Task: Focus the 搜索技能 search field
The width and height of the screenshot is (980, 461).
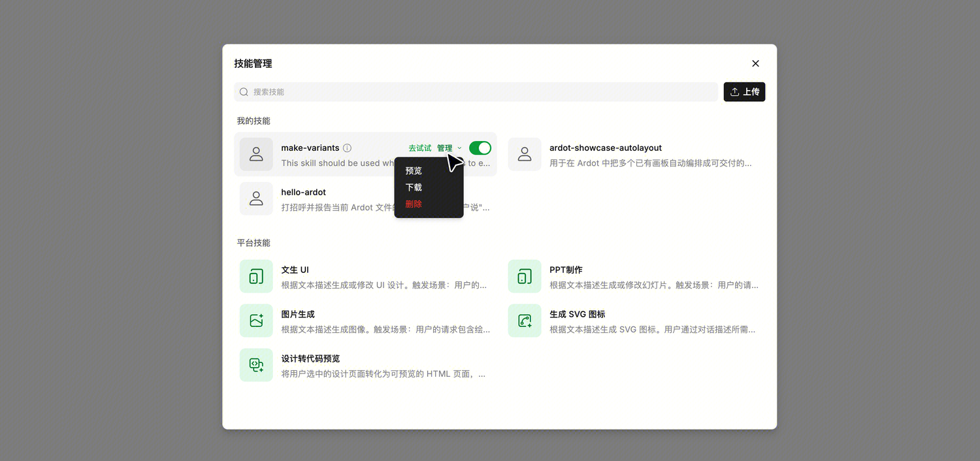Action: [x=476, y=92]
